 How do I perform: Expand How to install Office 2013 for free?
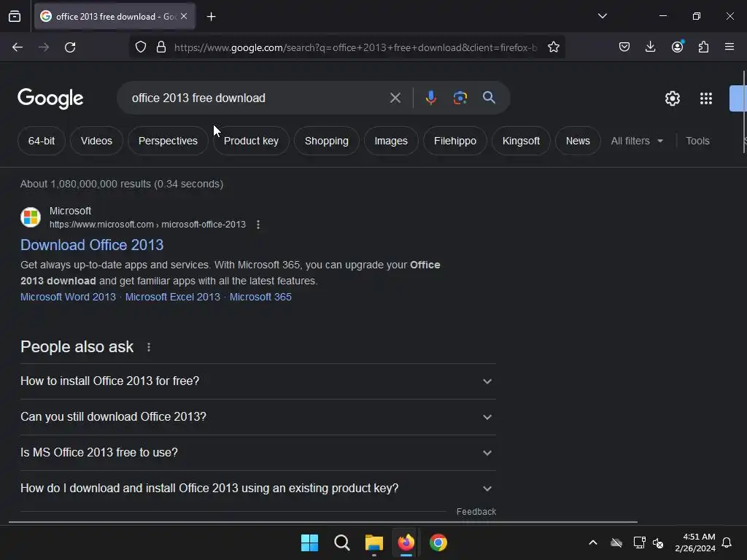[258, 381]
